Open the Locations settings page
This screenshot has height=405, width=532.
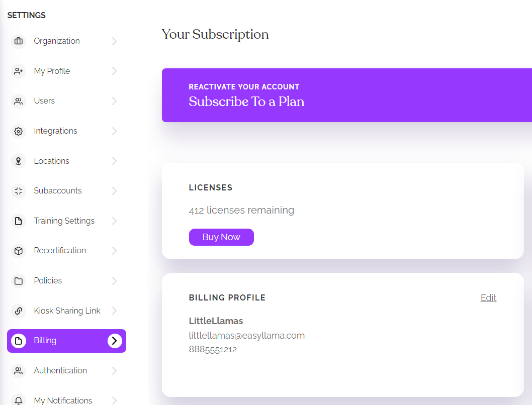click(x=51, y=161)
